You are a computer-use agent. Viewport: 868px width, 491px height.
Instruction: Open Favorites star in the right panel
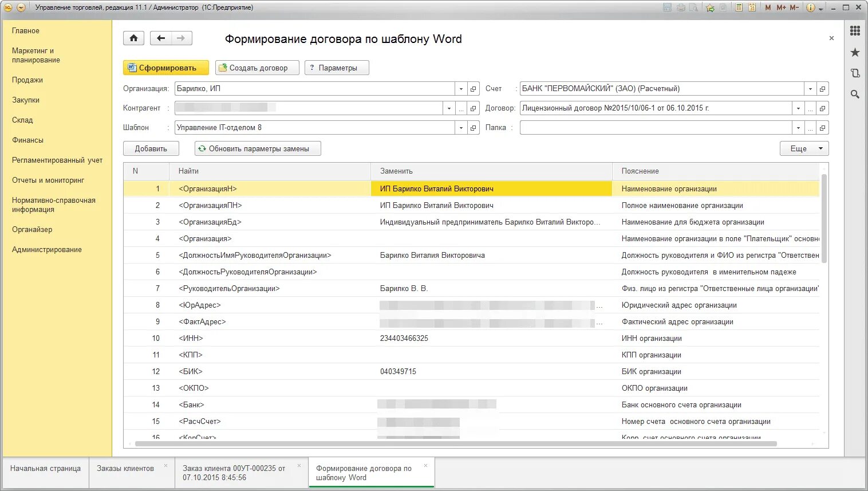[855, 52]
